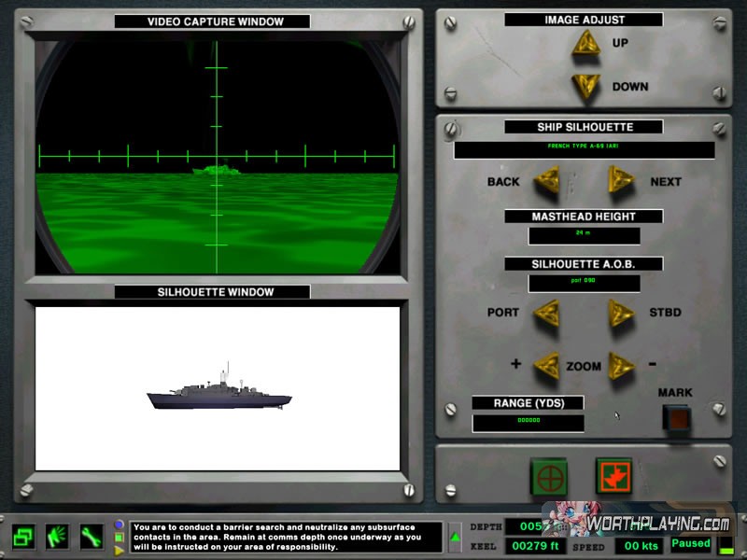Zoom out silhouette with minus arrow
The height and width of the screenshot is (560, 747).
coord(620,365)
